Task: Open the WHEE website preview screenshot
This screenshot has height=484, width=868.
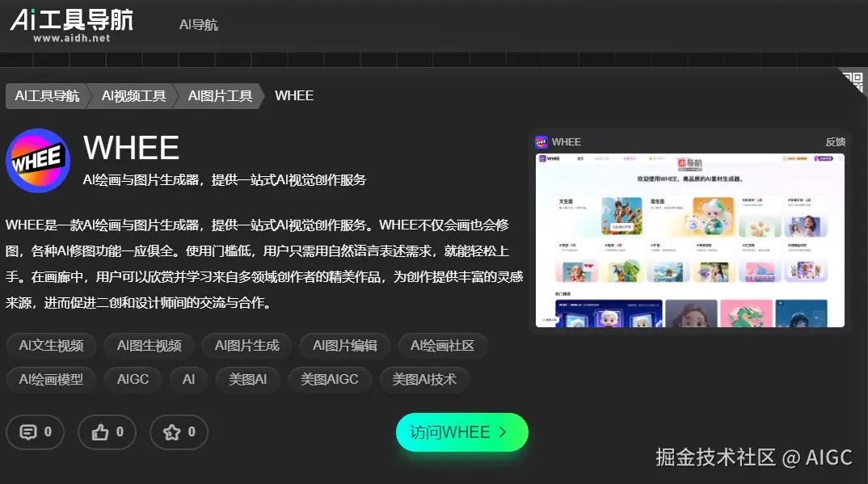Action: 689,241
